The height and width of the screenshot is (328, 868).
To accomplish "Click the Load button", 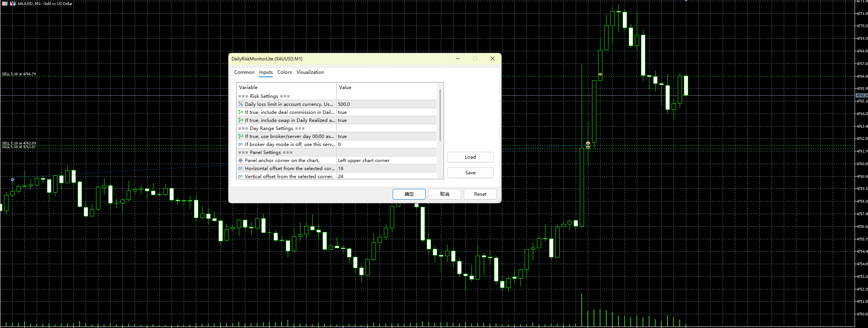I will click(x=470, y=157).
